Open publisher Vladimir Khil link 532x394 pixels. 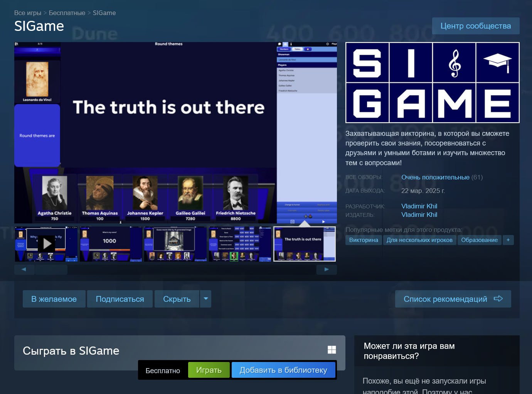coord(419,215)
